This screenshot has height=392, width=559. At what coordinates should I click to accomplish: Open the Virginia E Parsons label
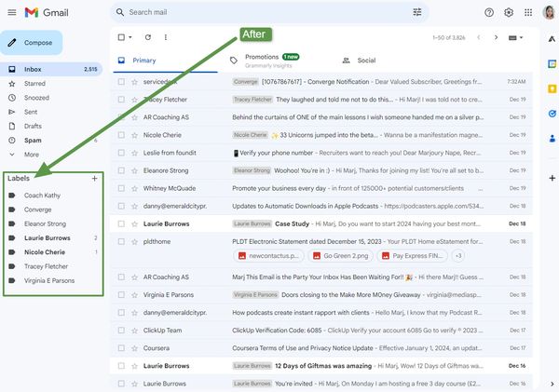[49, 280]
